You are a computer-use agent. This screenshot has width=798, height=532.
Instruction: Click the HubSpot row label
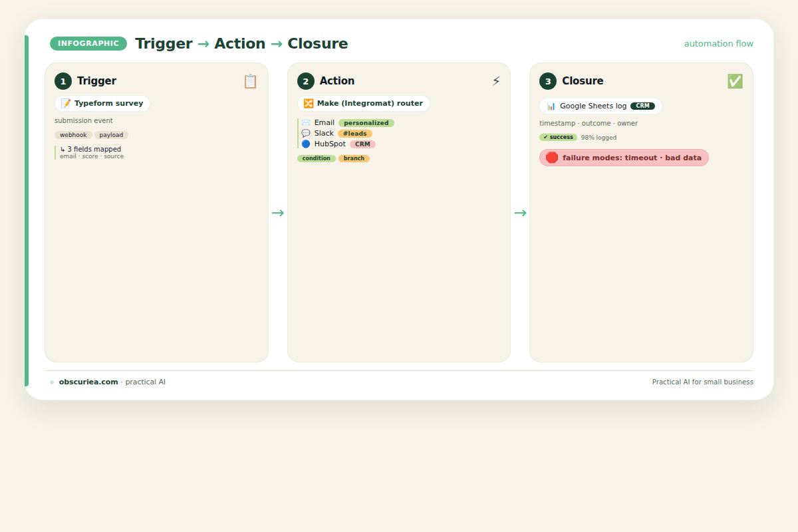coord(330,144)
